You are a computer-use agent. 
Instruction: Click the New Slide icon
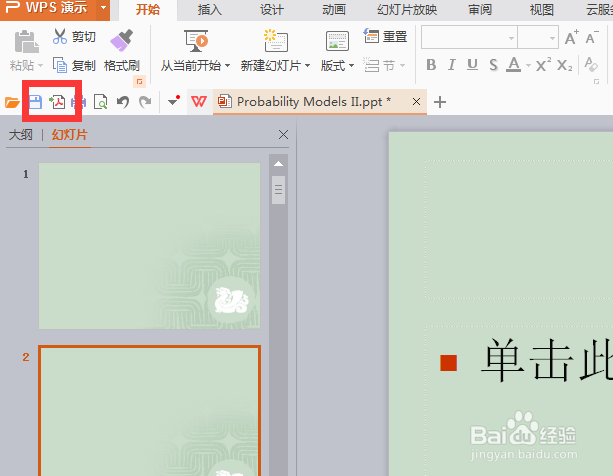click(x=276, y=41)
